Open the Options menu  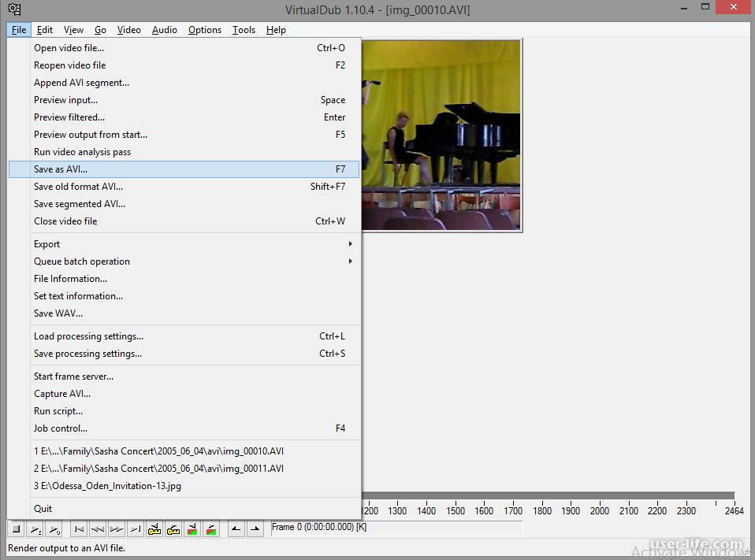(x=205, y=30)
